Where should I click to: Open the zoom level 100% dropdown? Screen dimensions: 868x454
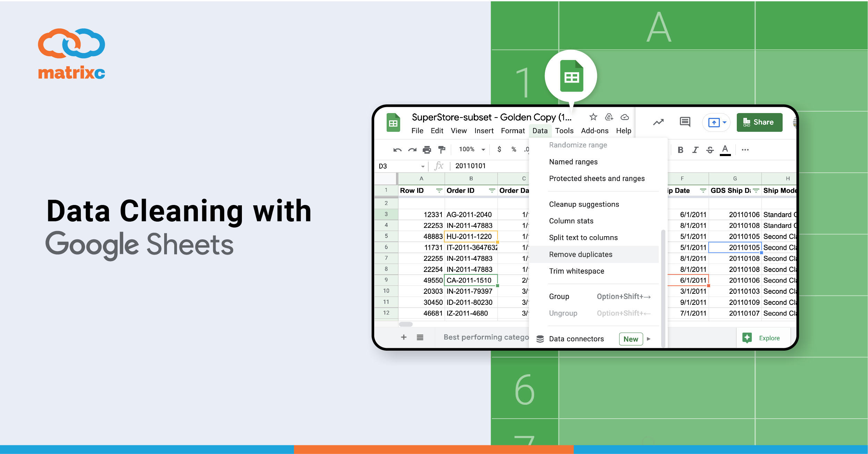471,150
